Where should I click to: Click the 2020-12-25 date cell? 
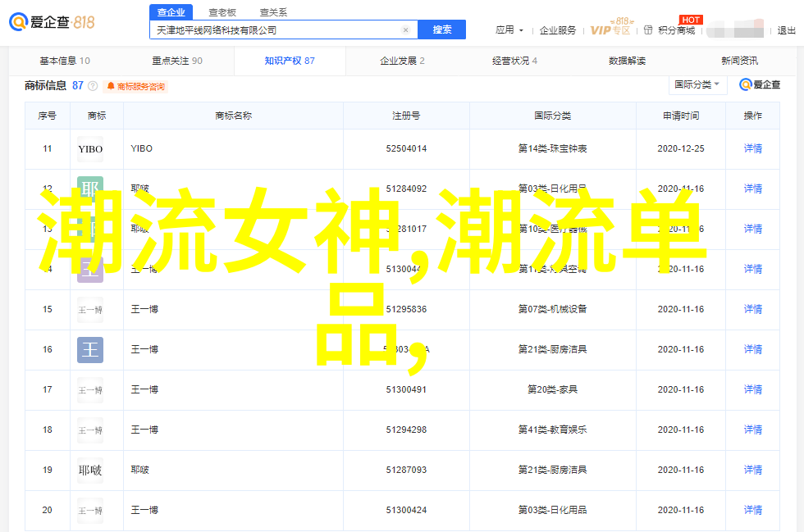click(x=681, y=148)
